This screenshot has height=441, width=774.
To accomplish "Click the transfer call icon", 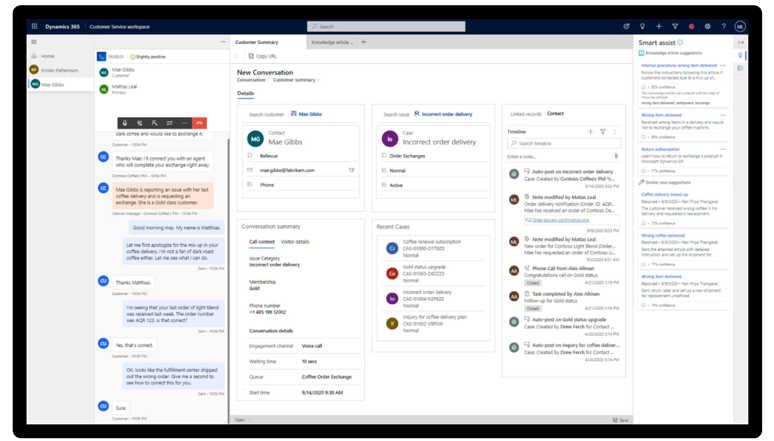I will coord(169,123).
